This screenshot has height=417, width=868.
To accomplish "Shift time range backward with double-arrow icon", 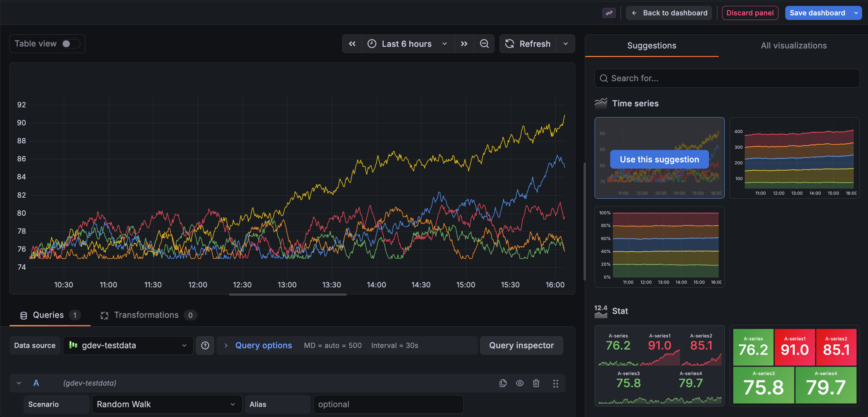I will tap(352, 44).
